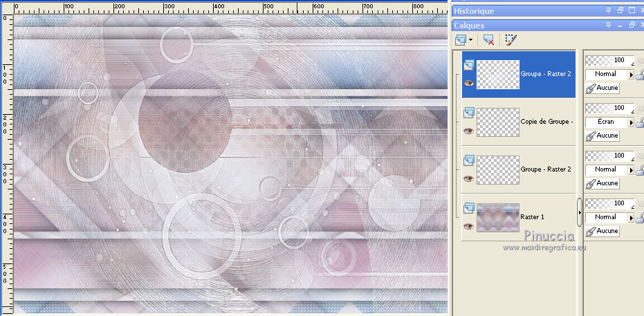Image resolution: width=644 pixels, height=316 pixels.
Task: Select the lower Groupe - Raster 2 thumbnail
Action: [498, 170]
